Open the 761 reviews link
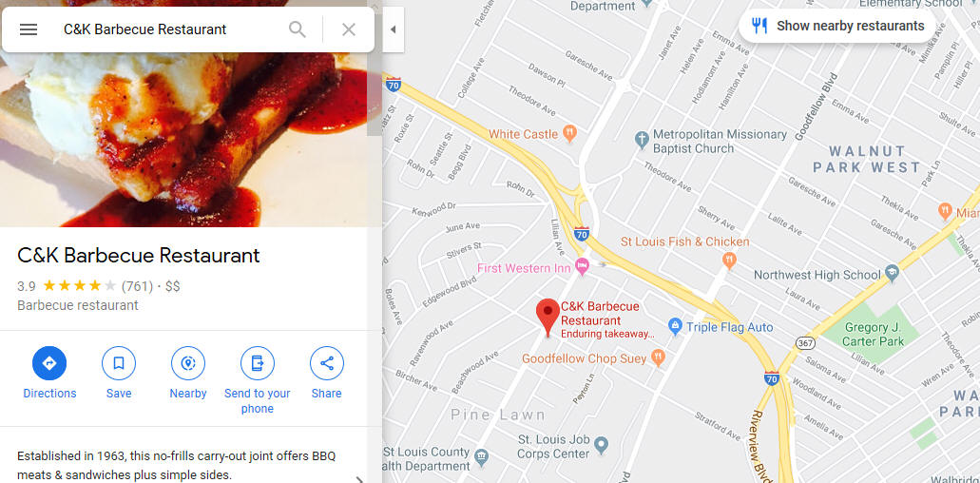The image size is (980, 483). coord(137,286)
